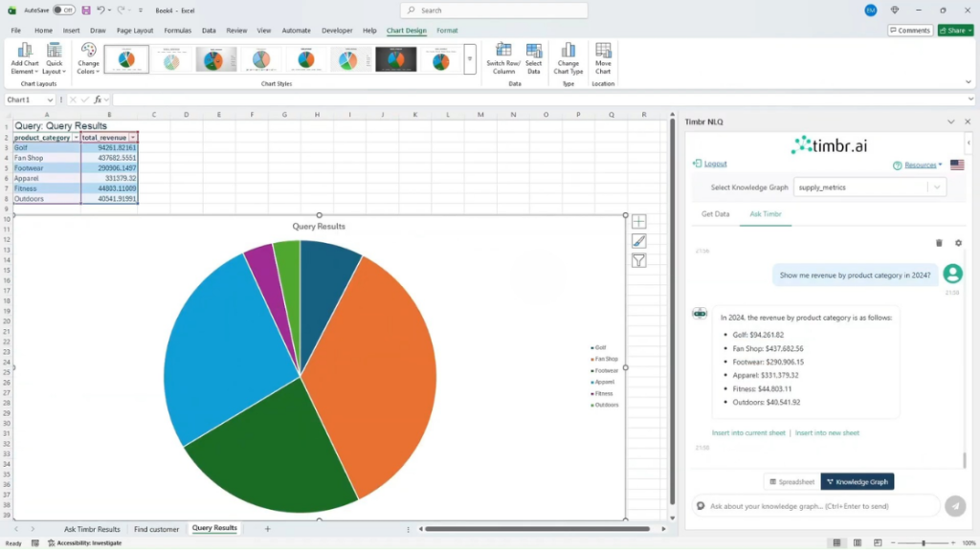Screen dimensions: 980x551
Task: Open Chart Filters with the funnel icon
Action: tap(638, 260)
